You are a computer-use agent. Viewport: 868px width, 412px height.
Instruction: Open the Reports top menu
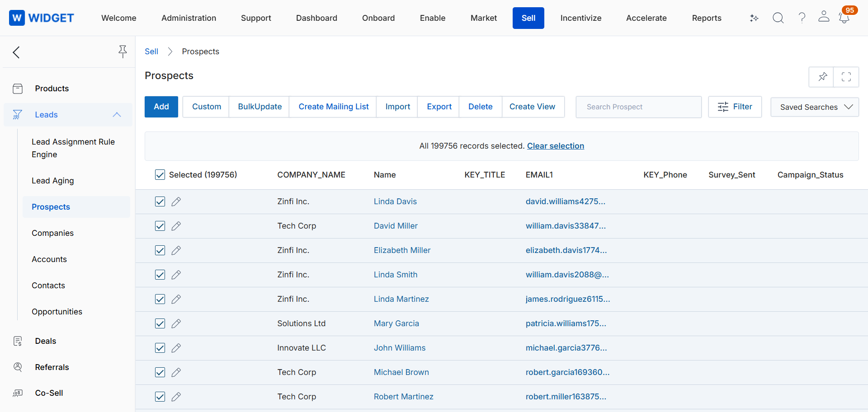pyautogui.click(x=707, y=18)
